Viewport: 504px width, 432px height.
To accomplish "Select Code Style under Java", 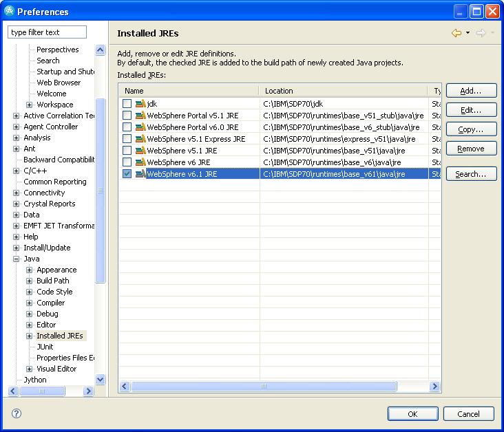I will click(54, 292).
